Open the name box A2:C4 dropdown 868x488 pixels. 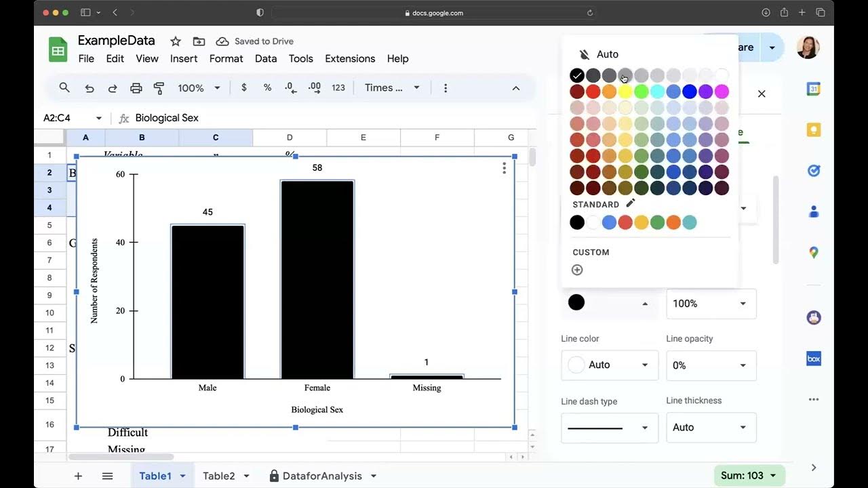pos(98,118)
